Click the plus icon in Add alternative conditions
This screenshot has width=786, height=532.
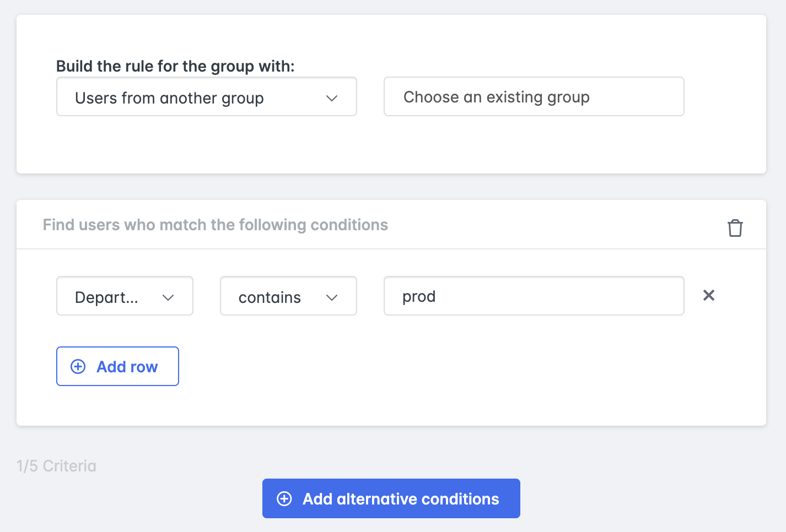(284, 498)
